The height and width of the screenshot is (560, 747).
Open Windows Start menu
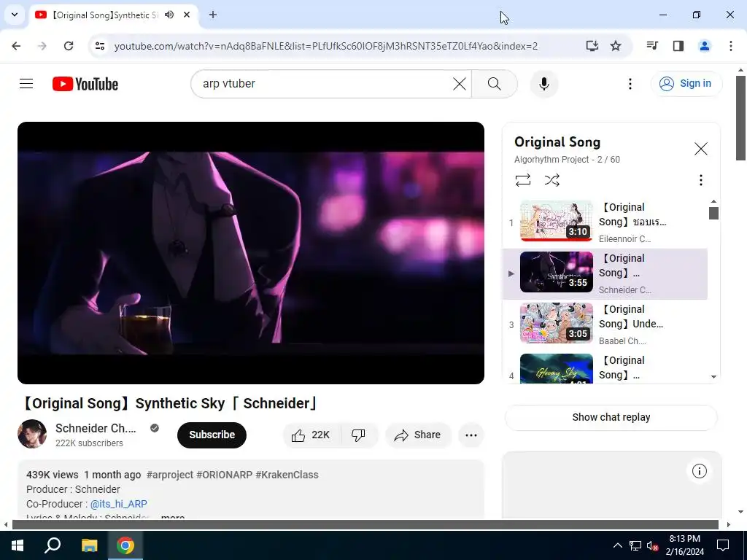(18, 545)
